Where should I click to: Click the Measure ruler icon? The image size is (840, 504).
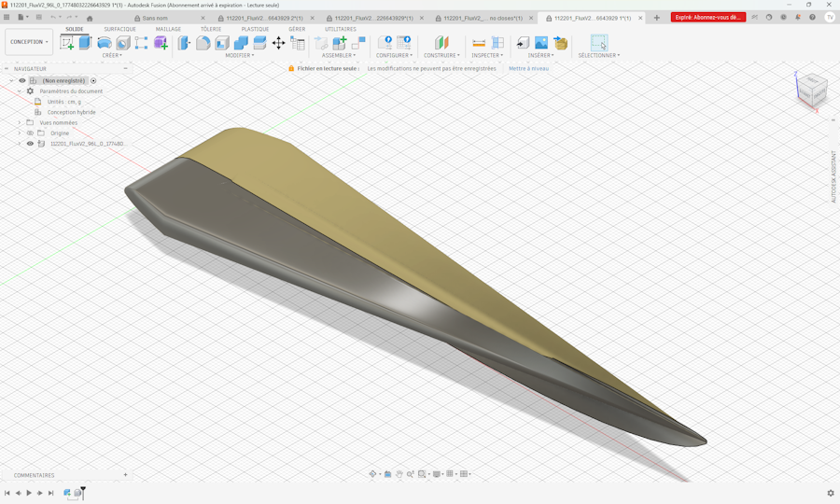(x=479, y=43)
